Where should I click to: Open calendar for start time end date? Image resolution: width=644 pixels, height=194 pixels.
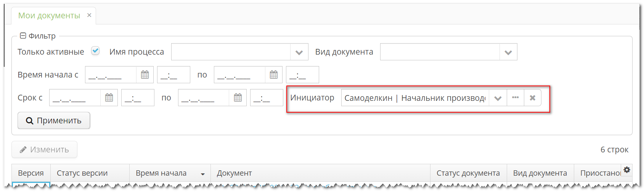(x=274, y=75)
